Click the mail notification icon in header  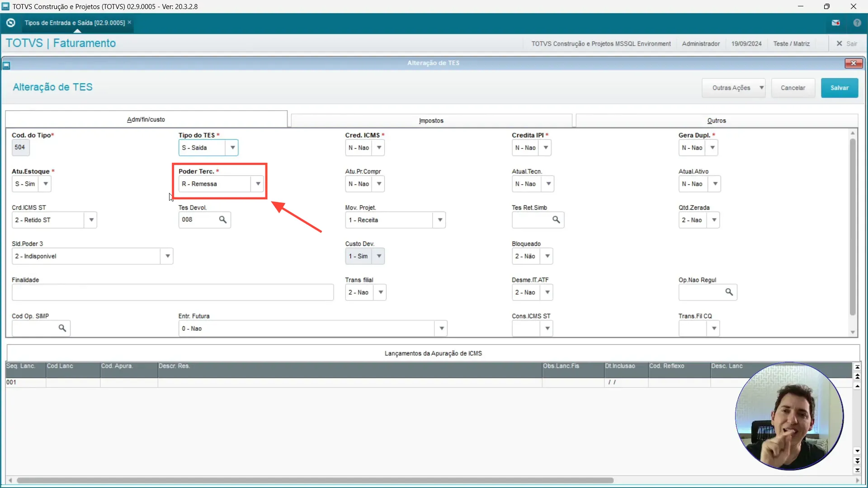[x=835, y=23]
